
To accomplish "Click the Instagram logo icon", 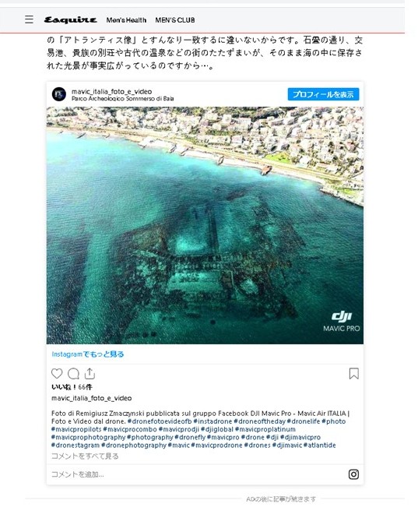I will [x=353, y=474].
